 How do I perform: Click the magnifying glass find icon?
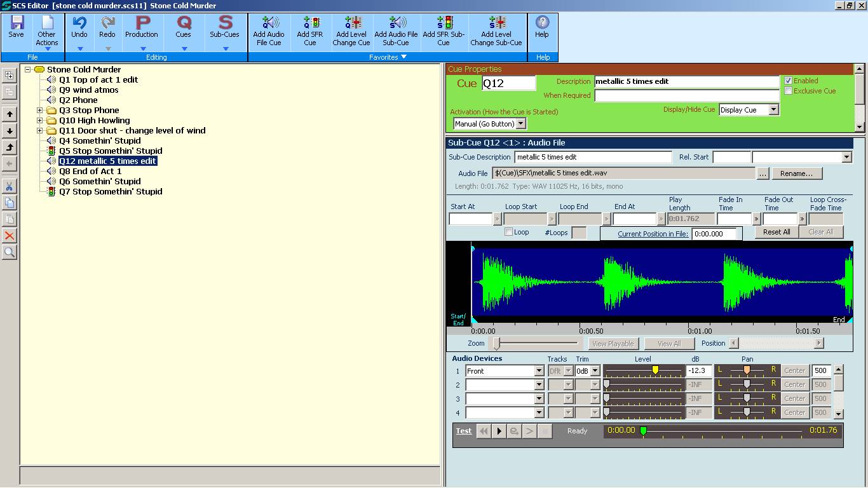(10, 252)
